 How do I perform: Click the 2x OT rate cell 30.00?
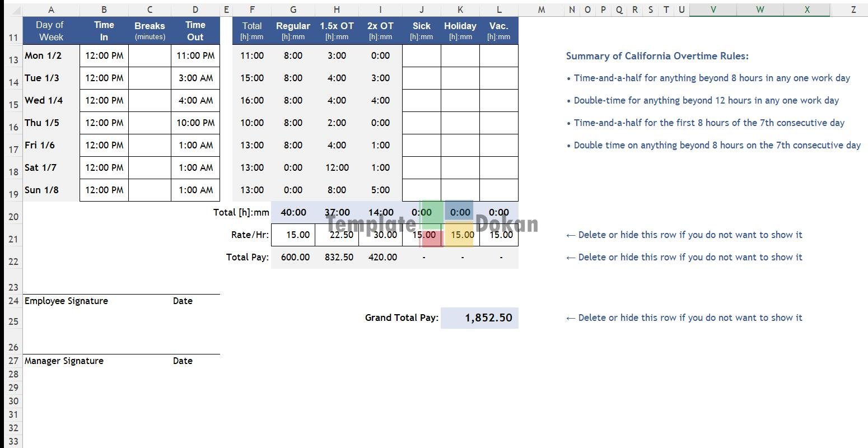point(380,235)
